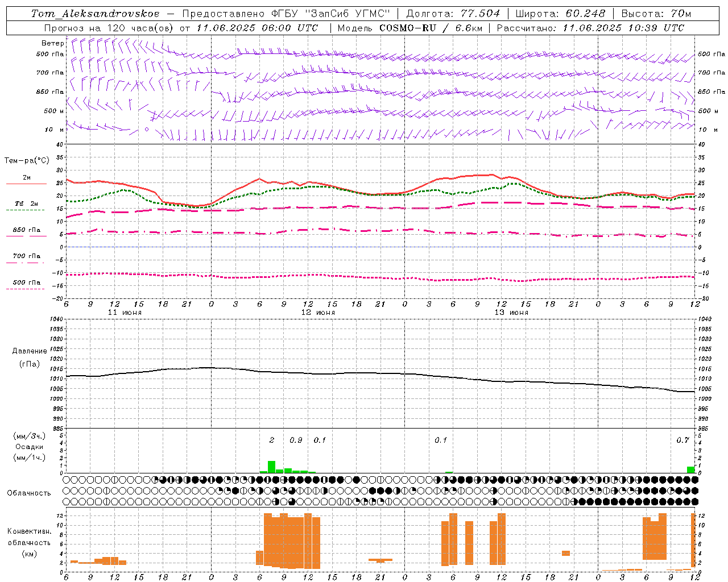Image resolution: width=728 pixels, height=582 pixels.
Task: Click the dotted pink line sample under '500 гПа' legend
Action: [26, 289]
